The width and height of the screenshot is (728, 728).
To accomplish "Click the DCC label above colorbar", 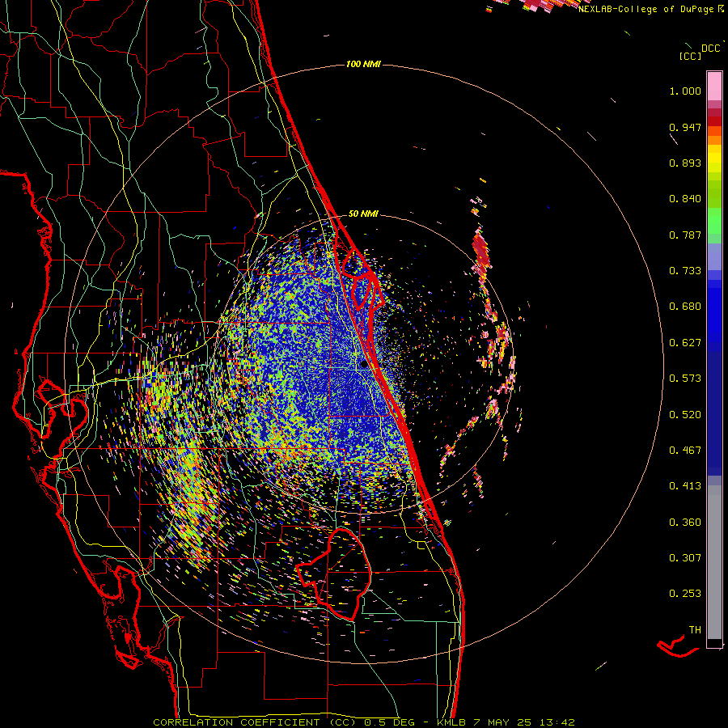I will [711, 49].
